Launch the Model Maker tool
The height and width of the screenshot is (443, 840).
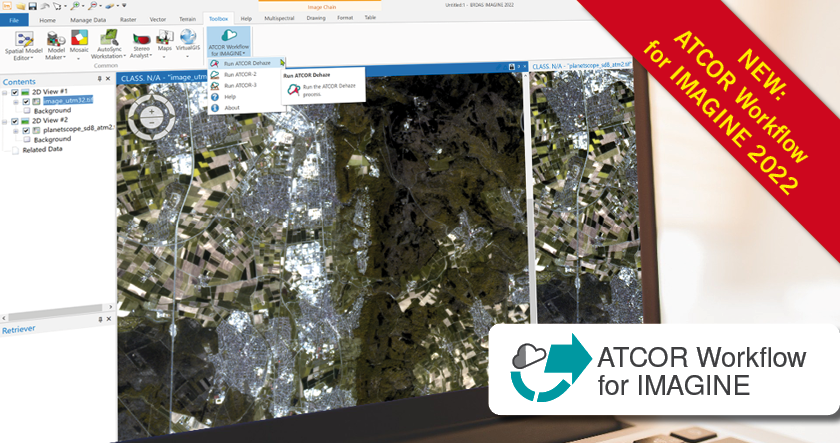(56, 46)
